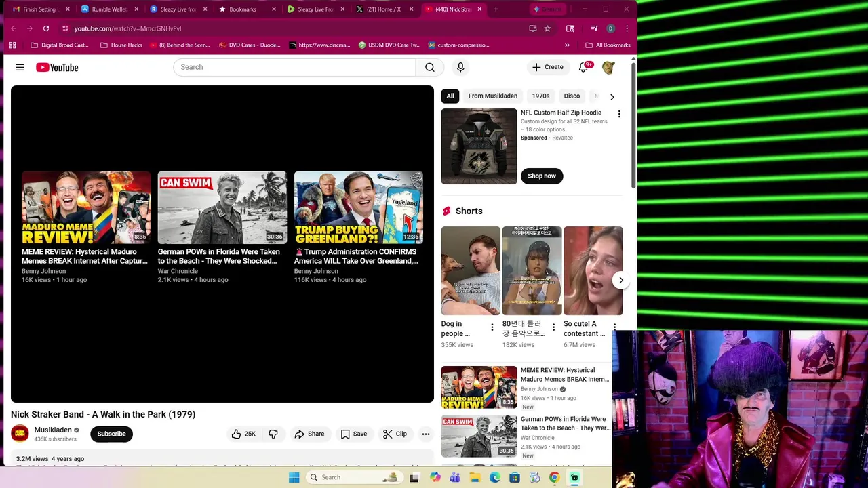Save the video to a playlist
Viewport: 868px width, 488px height.
click(x=353, y=434)
